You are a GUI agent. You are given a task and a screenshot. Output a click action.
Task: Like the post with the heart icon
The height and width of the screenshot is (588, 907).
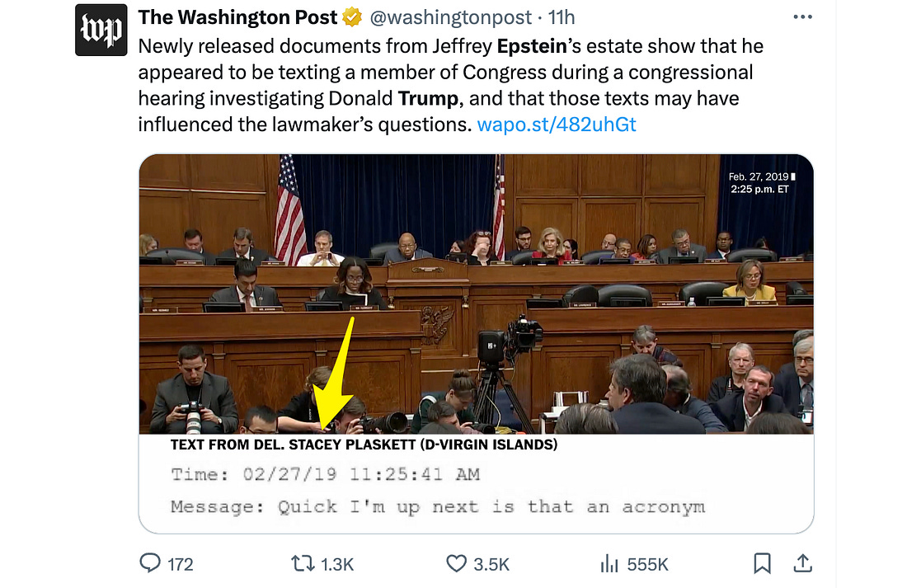[456, 563]
